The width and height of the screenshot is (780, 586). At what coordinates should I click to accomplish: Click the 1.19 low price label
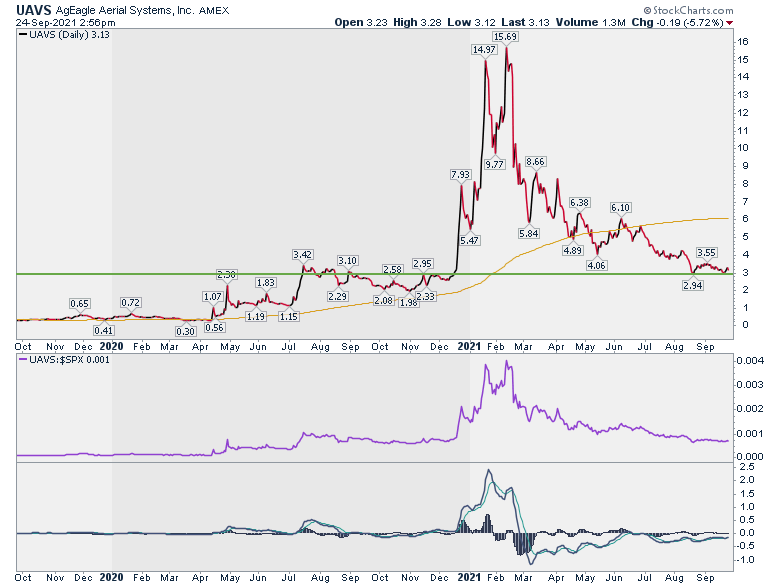[256, 316]
